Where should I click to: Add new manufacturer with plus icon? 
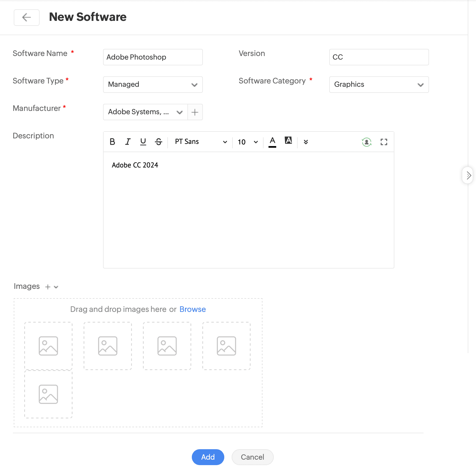195,112
